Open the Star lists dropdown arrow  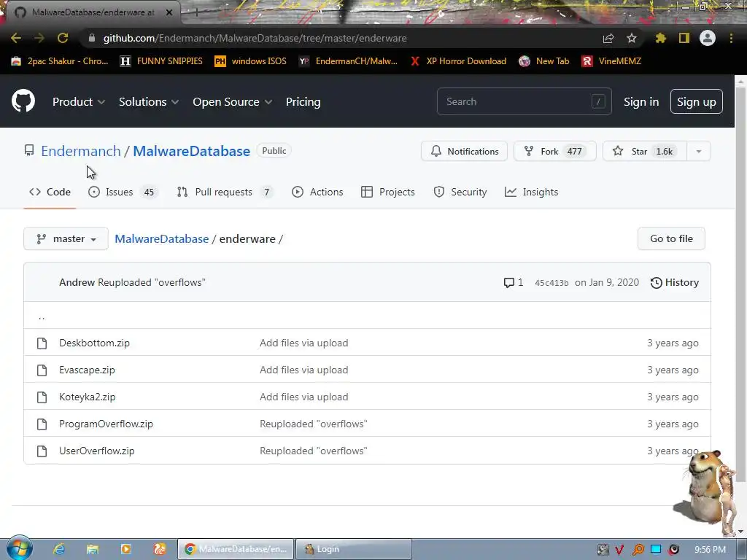click(699, 152)
